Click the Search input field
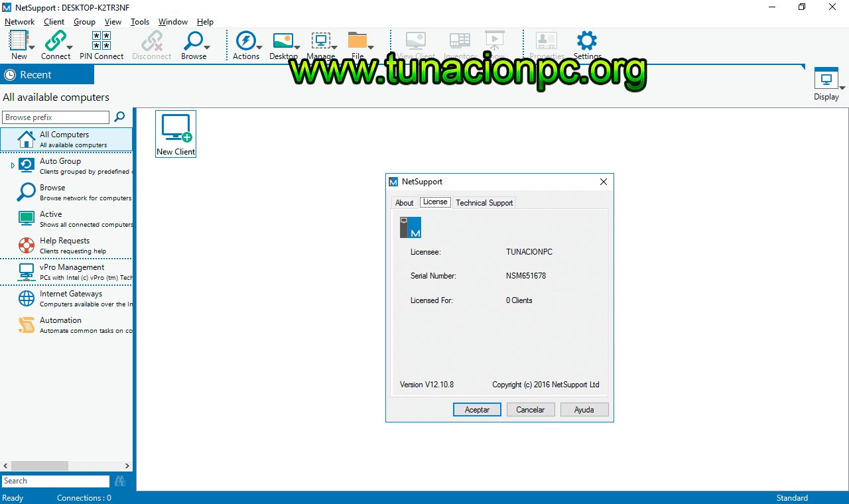Screen dimensions: 849x504 tap(56, 481)
